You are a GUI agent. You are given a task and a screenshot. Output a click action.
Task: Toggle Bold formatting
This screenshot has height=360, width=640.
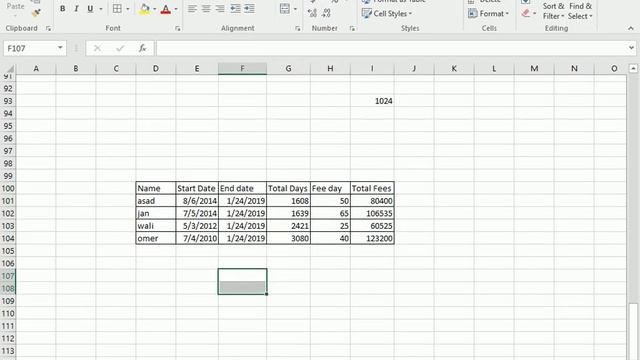(62, 9)
